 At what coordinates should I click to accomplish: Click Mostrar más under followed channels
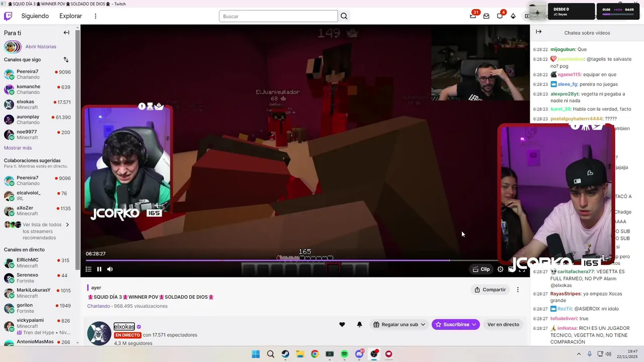coord(18,148)
